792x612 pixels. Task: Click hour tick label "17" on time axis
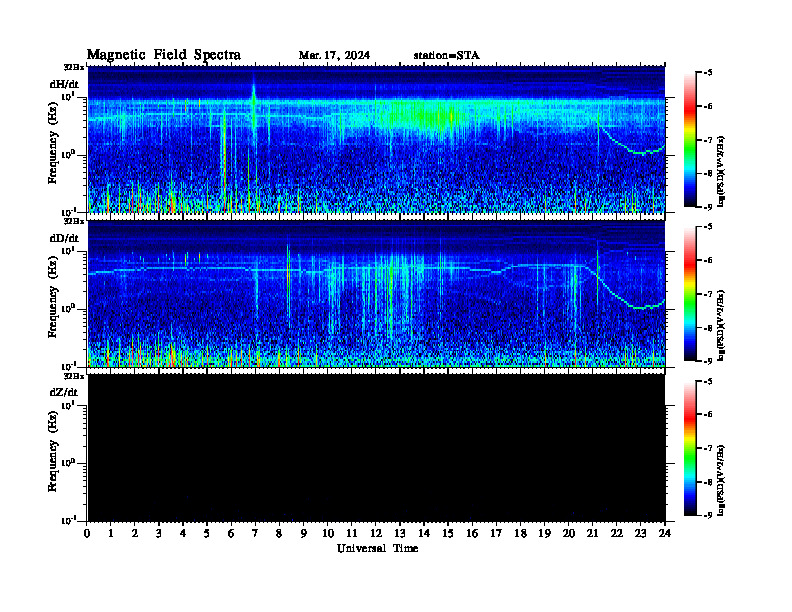[x=496, y=533]
